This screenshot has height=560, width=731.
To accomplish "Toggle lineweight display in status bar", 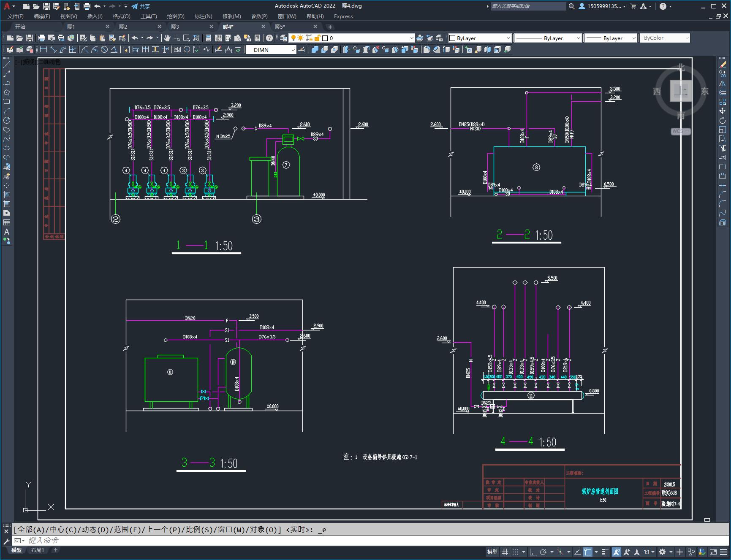I will [605, 552].
